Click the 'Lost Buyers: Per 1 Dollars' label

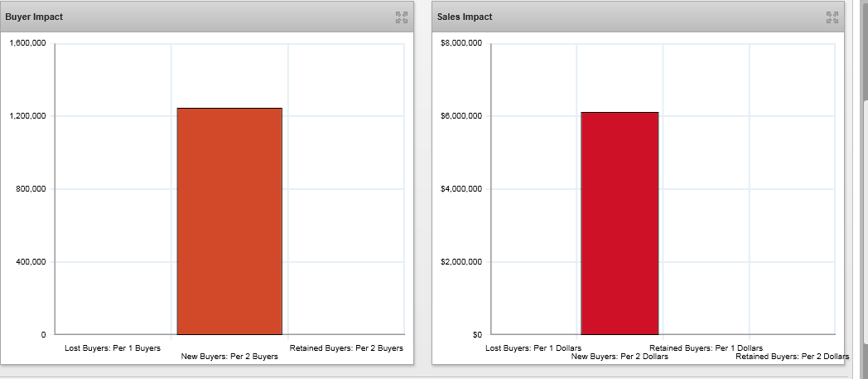(x=533, y=348)
